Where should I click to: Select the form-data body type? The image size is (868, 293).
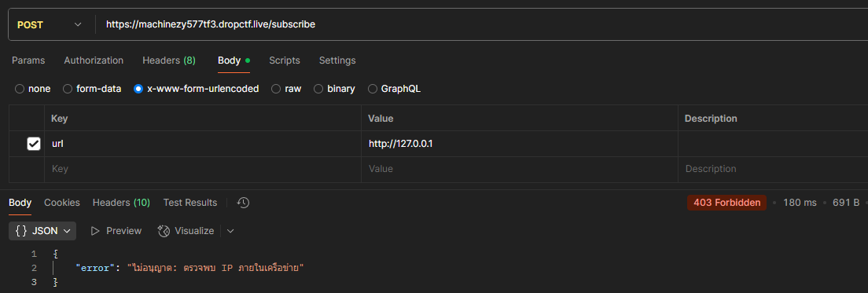coord(92,89)
